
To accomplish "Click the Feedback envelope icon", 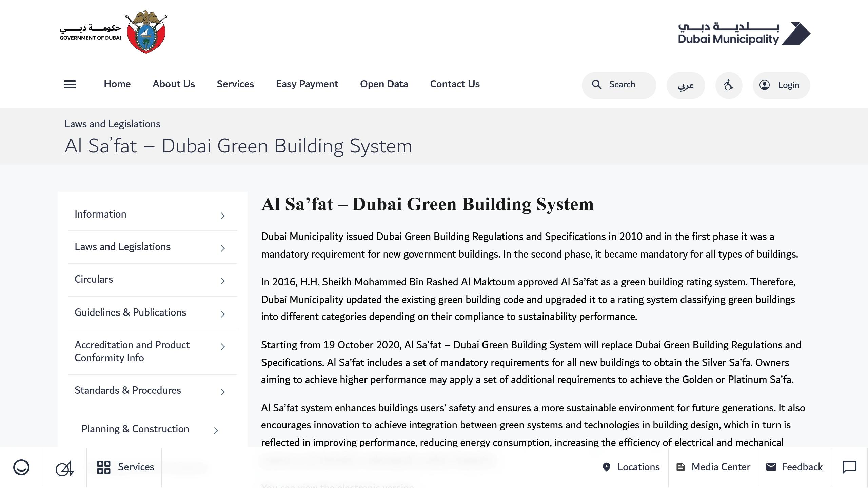I will (x=771, y=467).
